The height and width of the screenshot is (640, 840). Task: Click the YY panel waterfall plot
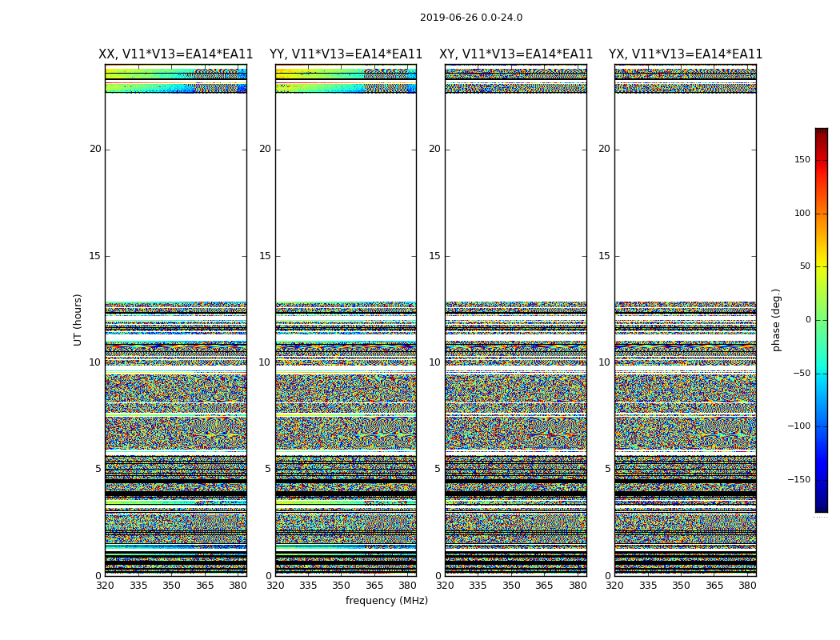pos(346,320)
